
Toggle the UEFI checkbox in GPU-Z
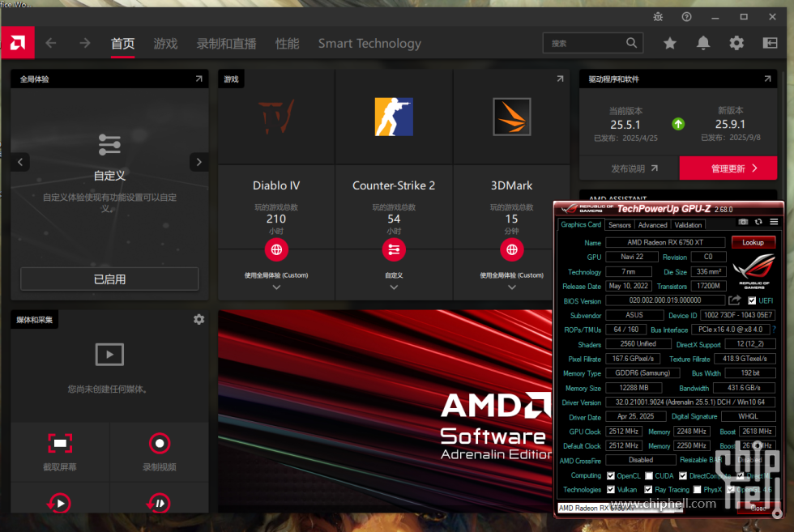click(x=752, y=300)
